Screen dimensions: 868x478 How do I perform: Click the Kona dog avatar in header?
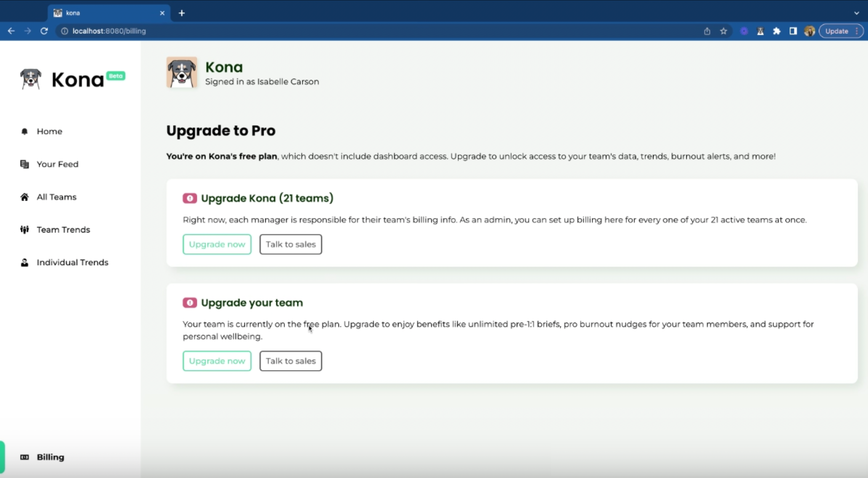click(182, 72)
